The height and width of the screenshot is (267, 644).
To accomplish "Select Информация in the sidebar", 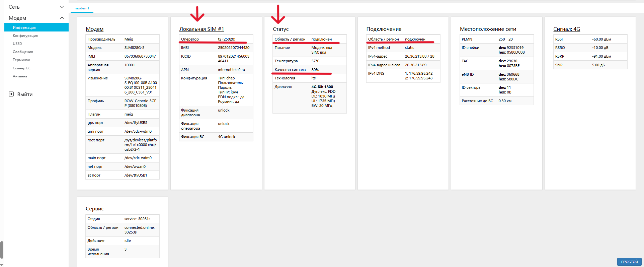I will [x=36, y=27].
